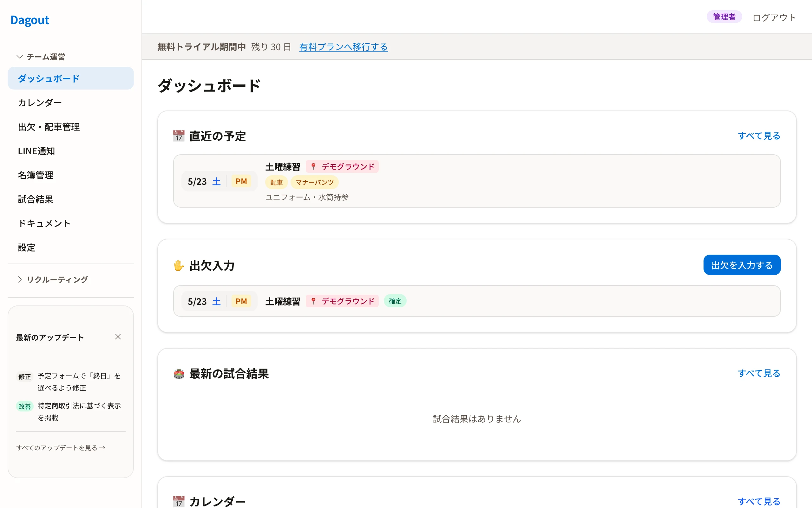Click すべて見る in カレンダー card
The height and width of the screenshot is (508, 812).
[x=759, y=502]
